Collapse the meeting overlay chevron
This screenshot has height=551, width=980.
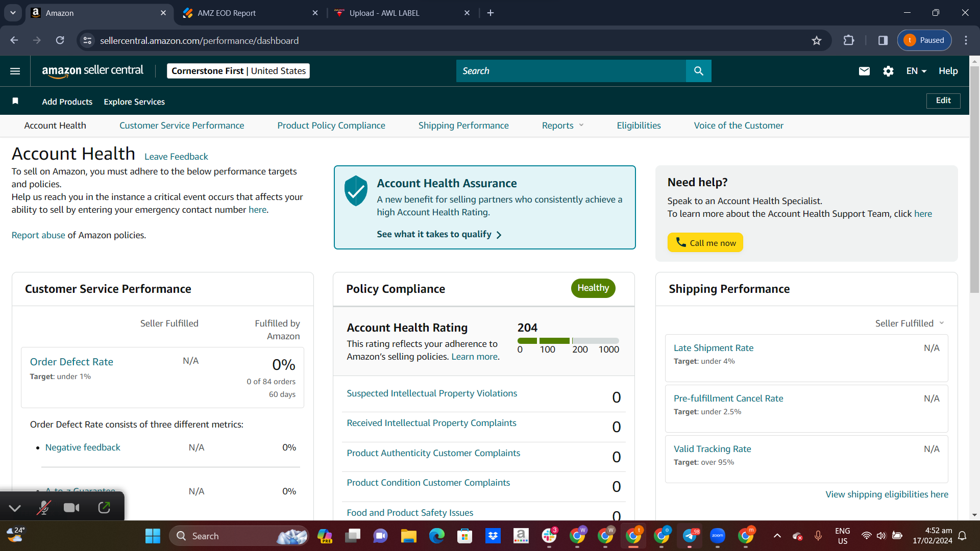15,508
